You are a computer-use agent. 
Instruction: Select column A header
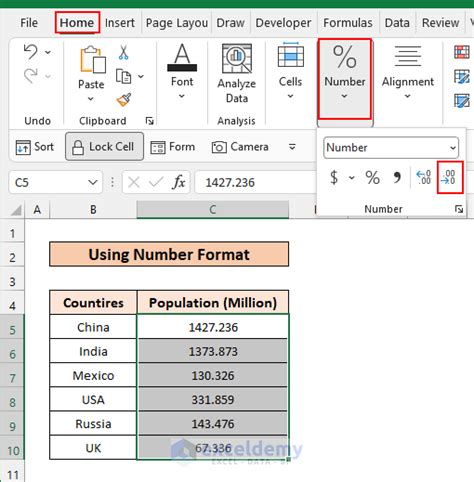[x=37, y=210]
